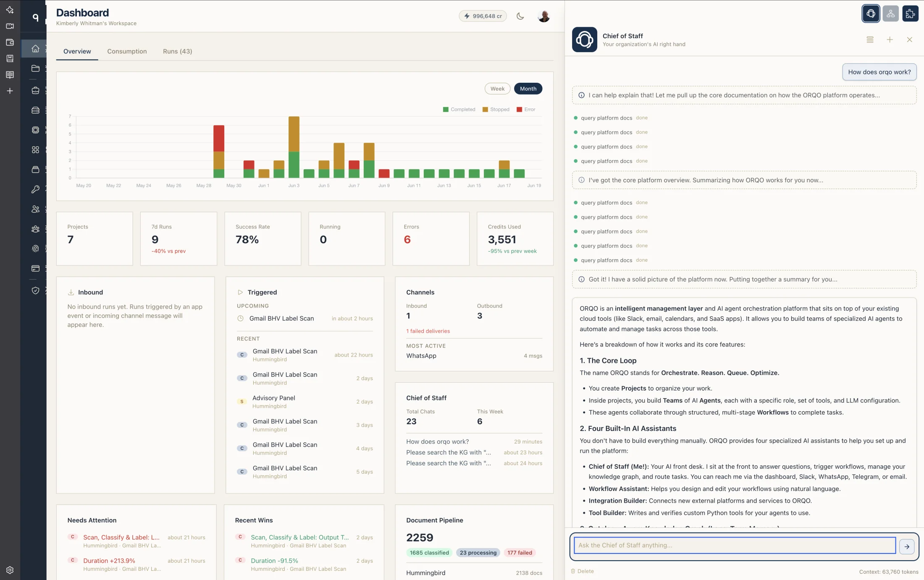Screen dimensions: 924x580
Task: Open the Advisory Panel recent run
Action: (304, 402)
